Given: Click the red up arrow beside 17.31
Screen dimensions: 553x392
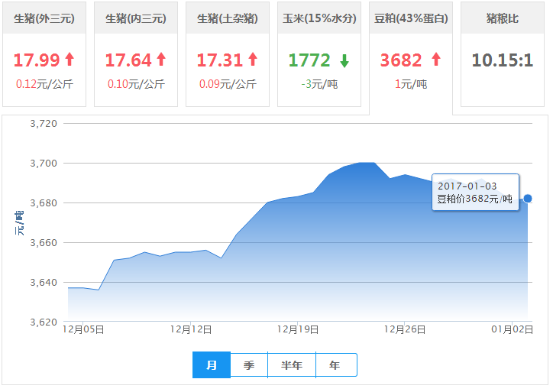Looking at the screenshot, I should [x=253, y=60].
